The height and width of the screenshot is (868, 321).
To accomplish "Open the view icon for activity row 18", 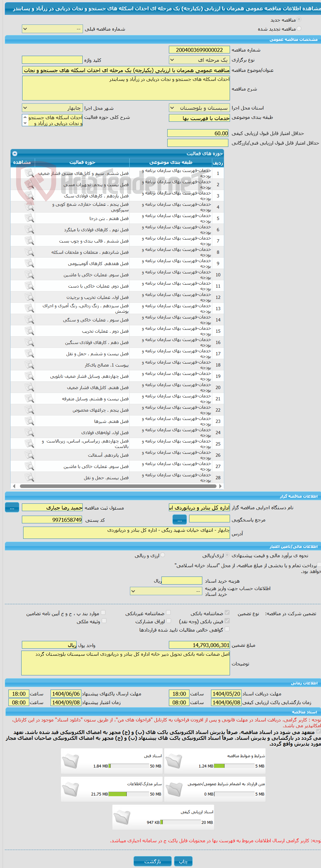I will pos(30,365).
